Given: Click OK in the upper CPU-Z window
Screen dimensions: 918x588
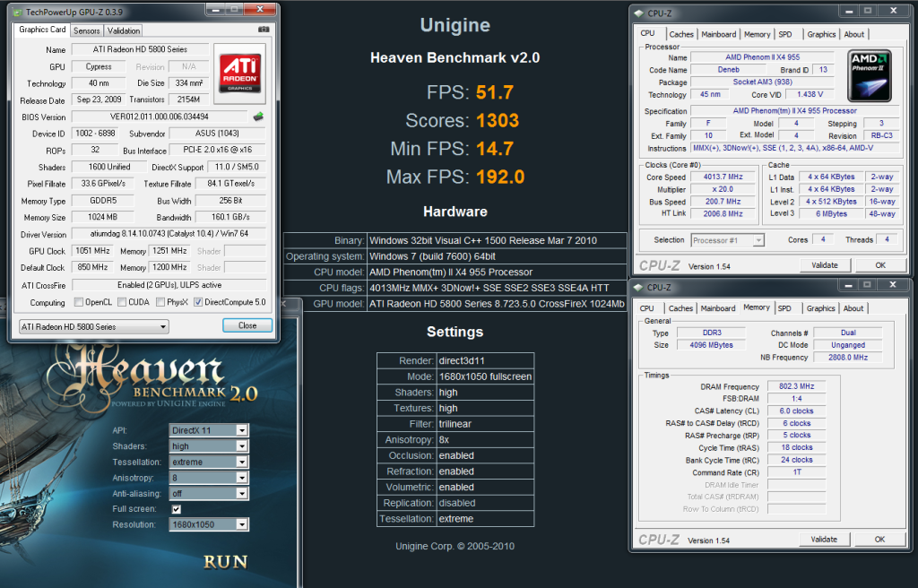Looking at the screenshot, I should click(880, 265).
